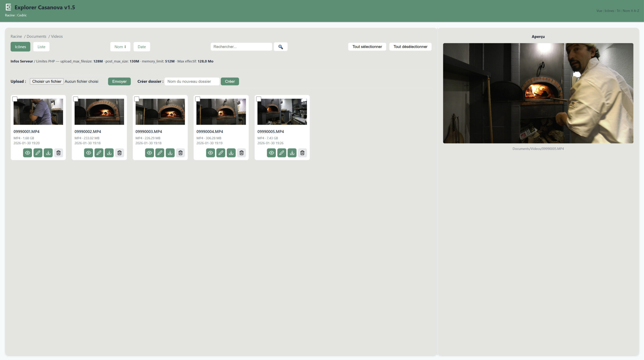Go to Documents in breadcrumb
This screenshot has height=360, width=644.
pyautogui.click(x=36, y=36)
